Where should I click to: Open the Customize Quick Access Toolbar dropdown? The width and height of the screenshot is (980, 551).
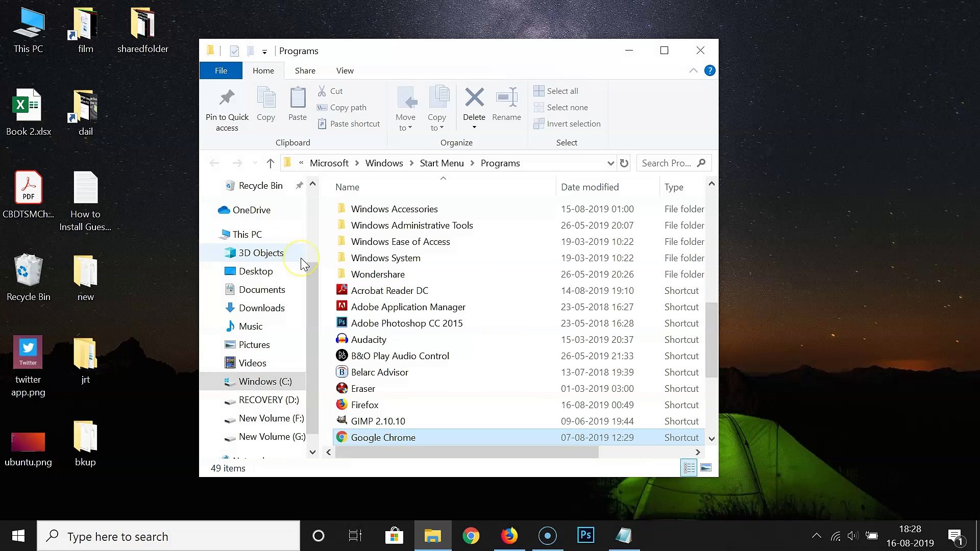[x=264, y=52]
